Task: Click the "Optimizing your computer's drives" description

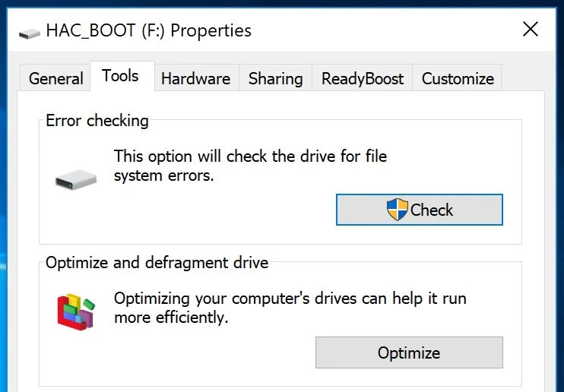Action: 290,308
